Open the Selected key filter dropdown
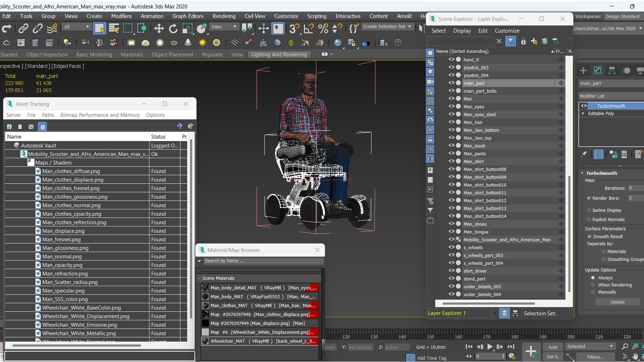Image resolution: width=644 pixels, height=362 pixels. (590, 347)
